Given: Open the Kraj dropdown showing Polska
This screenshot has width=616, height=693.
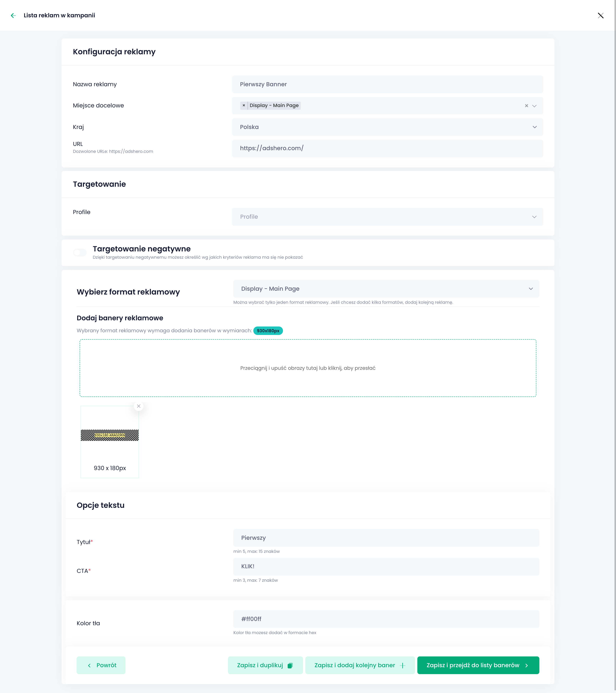Looking at the screenshot, I should 387,127.
